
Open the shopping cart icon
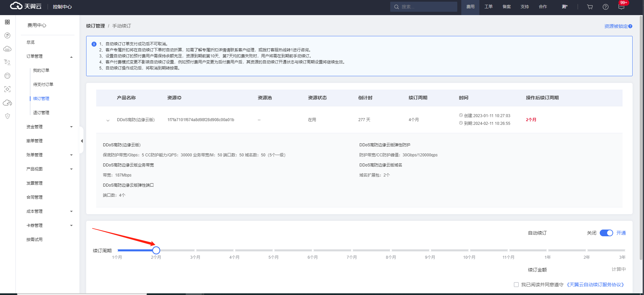coord(590,7)
